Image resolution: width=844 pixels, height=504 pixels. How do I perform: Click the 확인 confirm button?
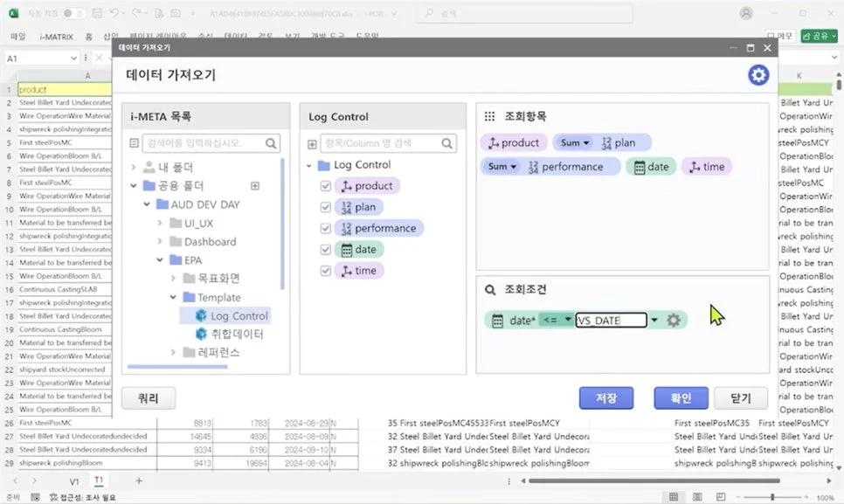[681, 398]
